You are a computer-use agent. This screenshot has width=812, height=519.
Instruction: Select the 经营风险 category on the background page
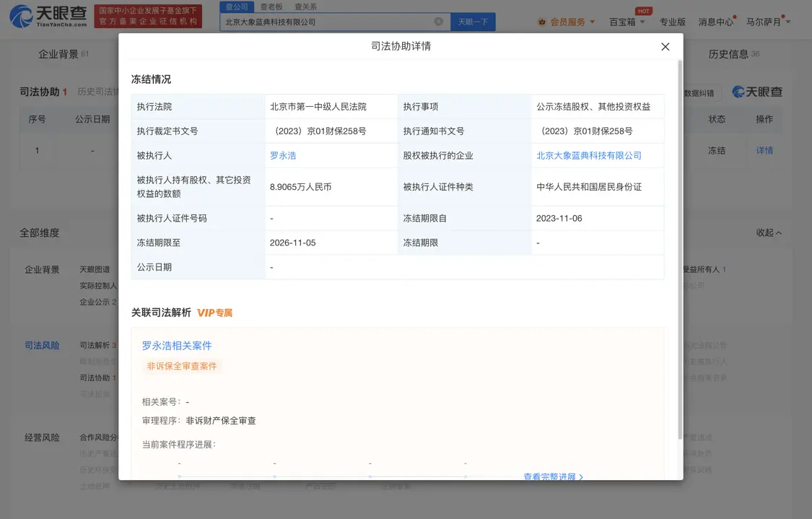click(x=42, y=437)
